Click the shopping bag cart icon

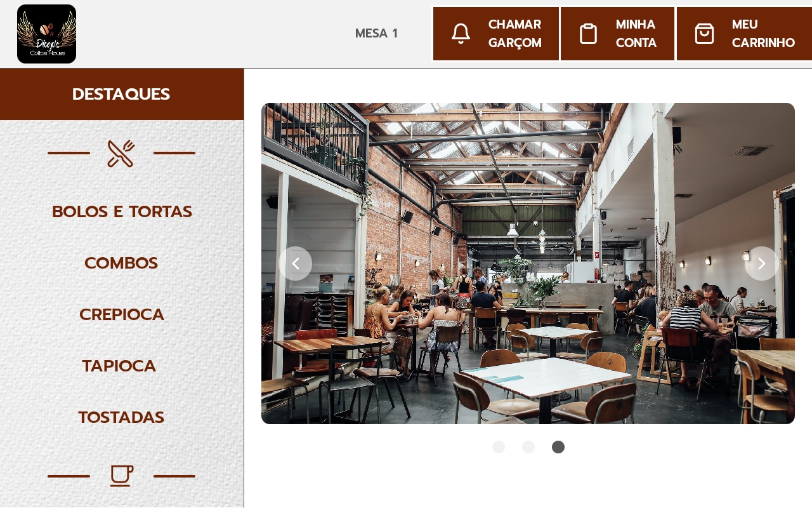pyautogui.click(x=704, y=34)
